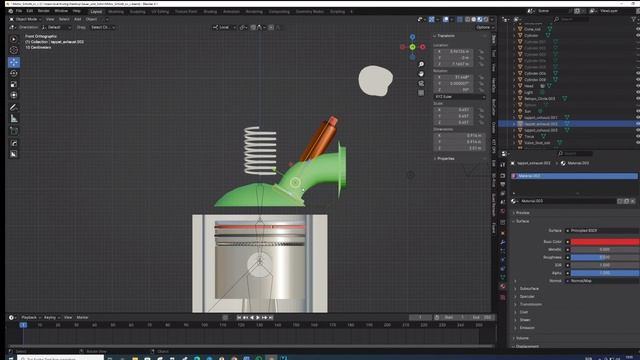
Task: Activate the Move tool in the toolbar
Action: tap(13, 62)
